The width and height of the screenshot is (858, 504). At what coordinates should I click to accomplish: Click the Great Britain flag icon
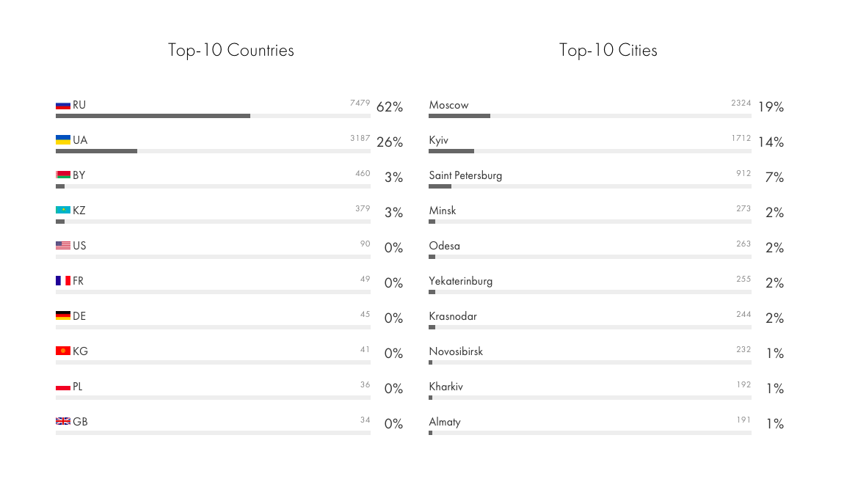63,422
